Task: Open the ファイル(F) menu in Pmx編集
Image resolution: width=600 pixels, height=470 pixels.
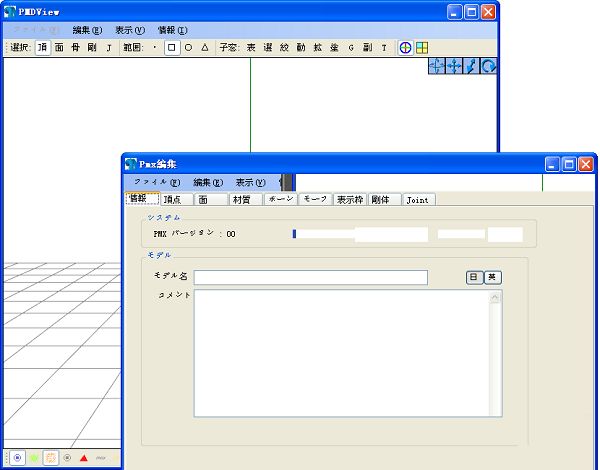Action: coord(157,183)
